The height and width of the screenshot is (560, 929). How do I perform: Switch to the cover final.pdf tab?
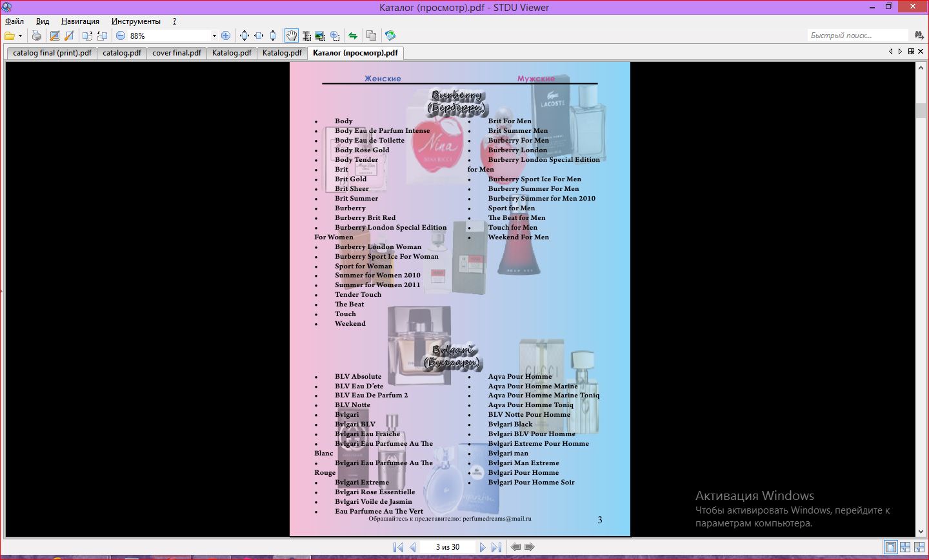(177, 53)
